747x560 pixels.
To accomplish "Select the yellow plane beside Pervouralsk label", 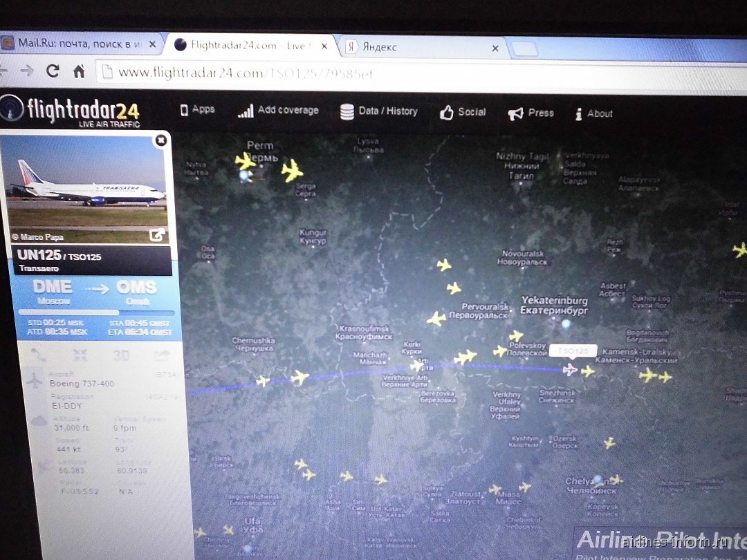I will [436, 319].
